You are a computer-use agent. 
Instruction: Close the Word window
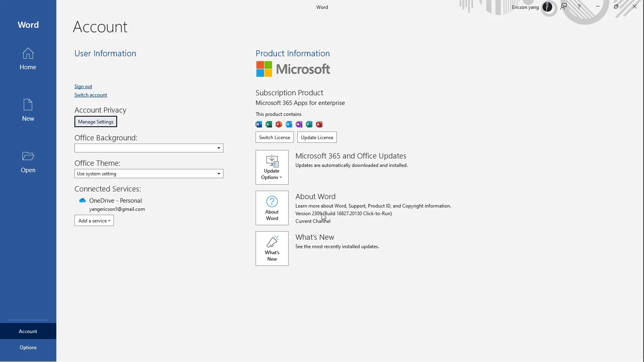(x=635, y=6)
